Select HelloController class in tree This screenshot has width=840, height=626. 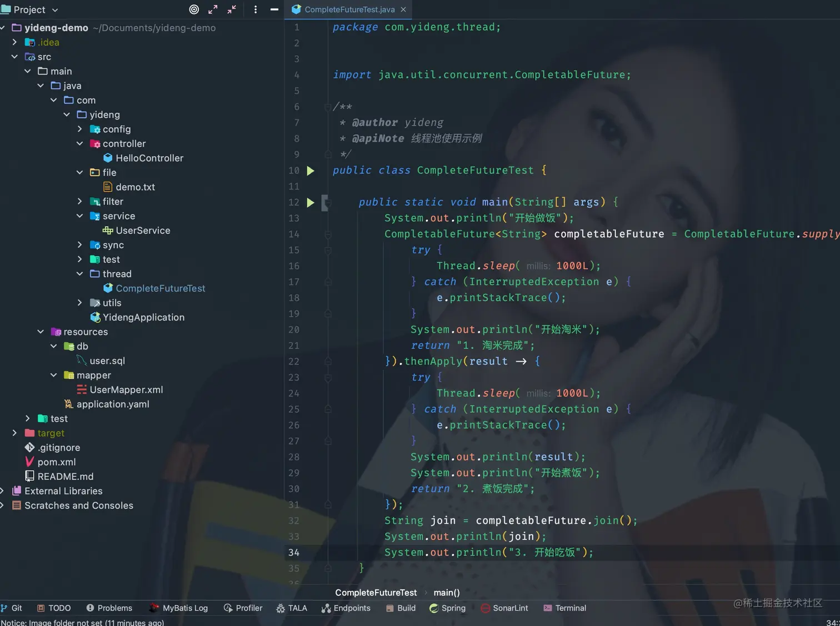click(x=143, y=158)
